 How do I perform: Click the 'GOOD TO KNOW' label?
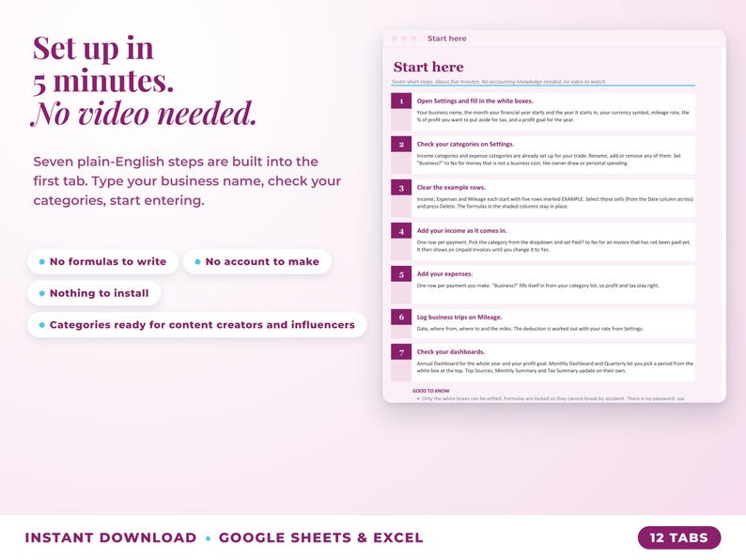point(430,391)
